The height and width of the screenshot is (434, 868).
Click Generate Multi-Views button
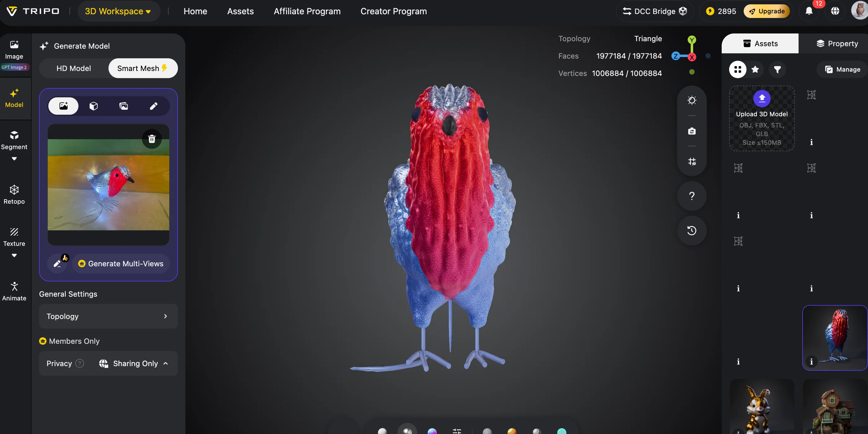pos(121,263)
